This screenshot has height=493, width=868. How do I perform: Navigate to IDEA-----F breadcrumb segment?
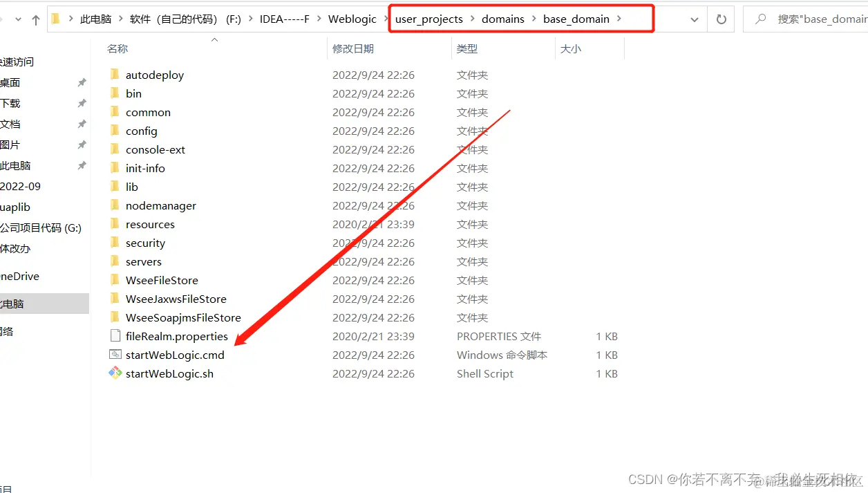[285, 19]
